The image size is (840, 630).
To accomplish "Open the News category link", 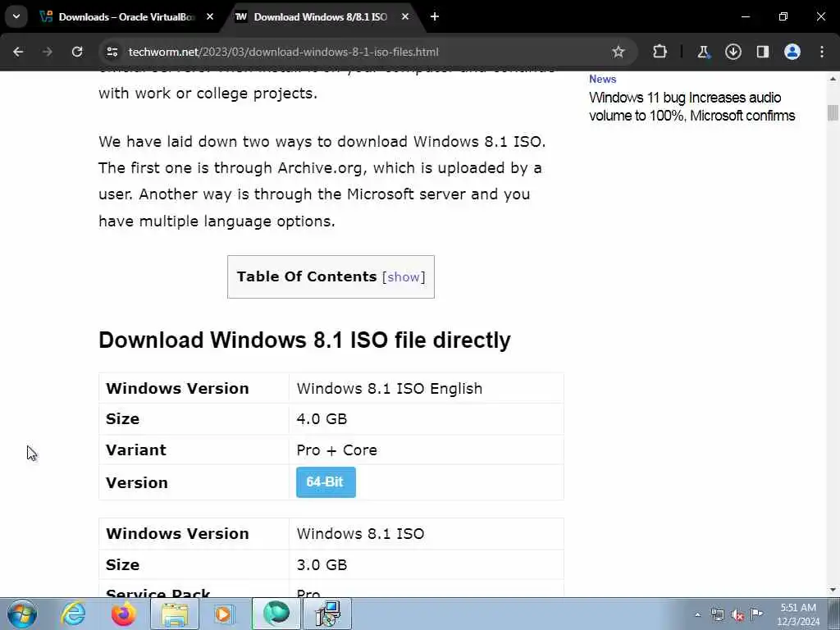I will pos(603,80).
